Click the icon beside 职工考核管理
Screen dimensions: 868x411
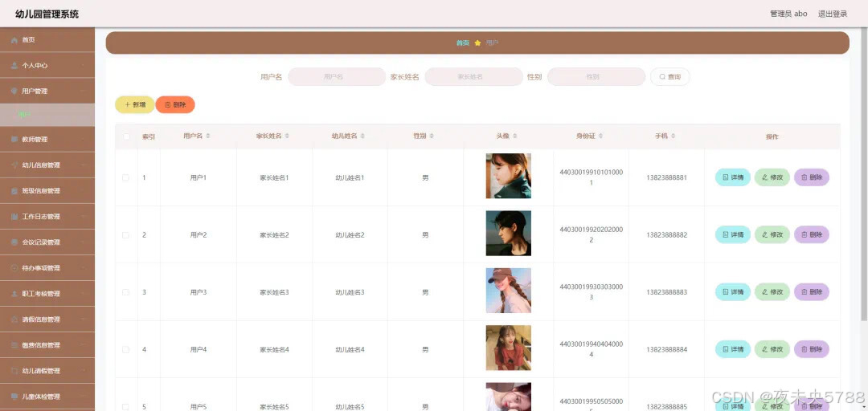pyautogui.click(x=14, y=294)
